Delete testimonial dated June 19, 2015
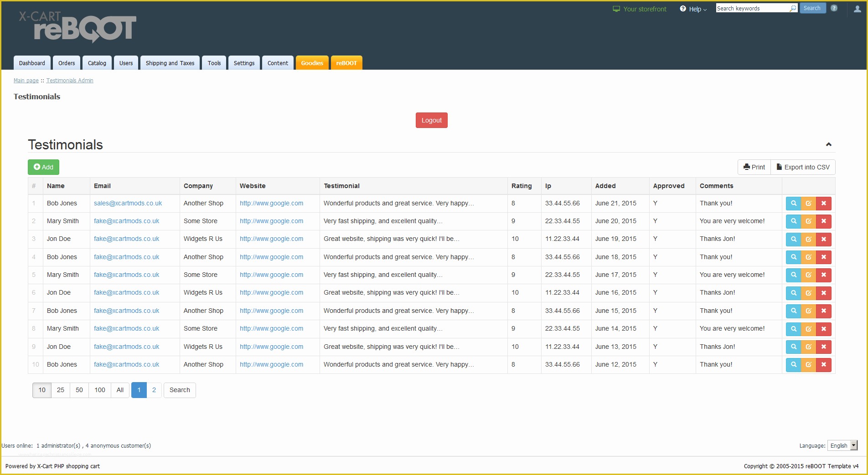868x475 pixels. click(824, 239)
